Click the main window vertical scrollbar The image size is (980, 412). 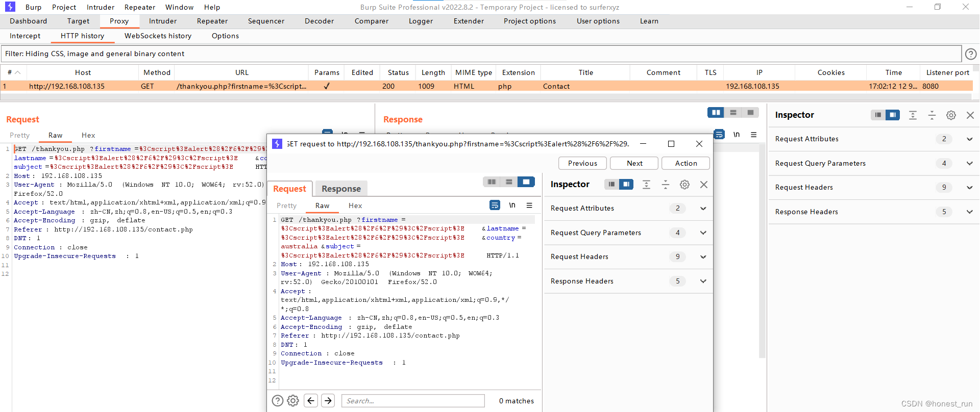coord(762,251)
